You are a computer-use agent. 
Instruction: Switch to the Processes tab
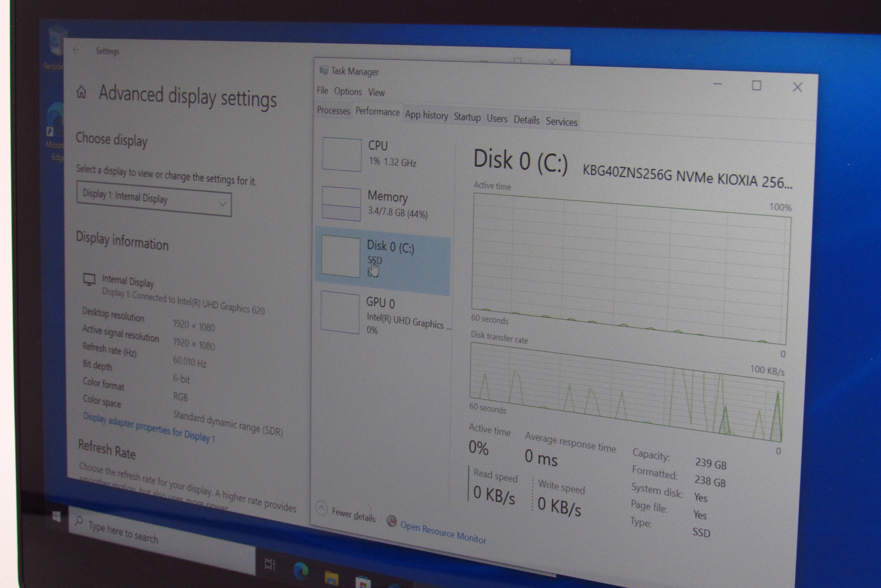[333, 110]
